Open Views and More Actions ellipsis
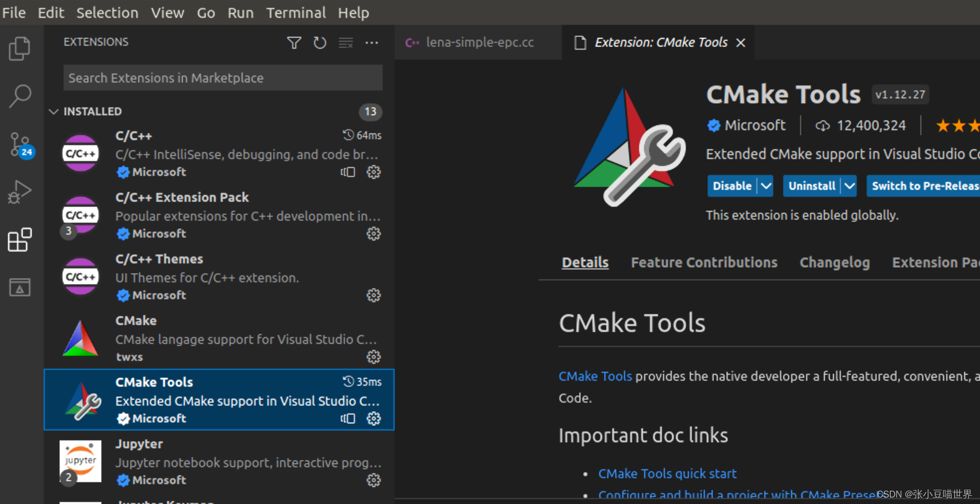 click(x=372, y=43)
